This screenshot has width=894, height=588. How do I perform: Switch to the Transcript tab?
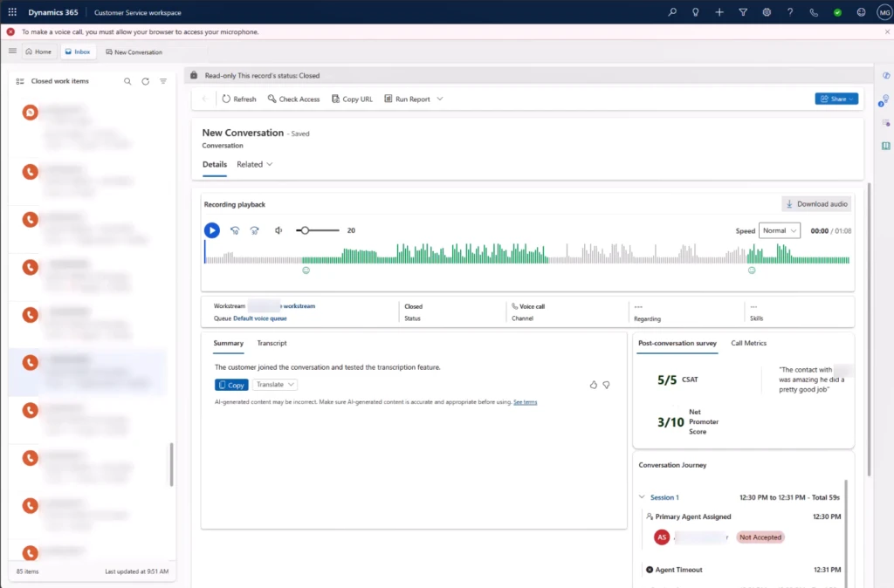271,344
